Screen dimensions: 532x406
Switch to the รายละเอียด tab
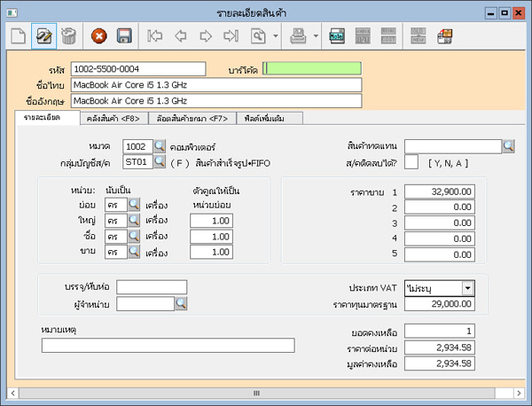tap(48, 118)
